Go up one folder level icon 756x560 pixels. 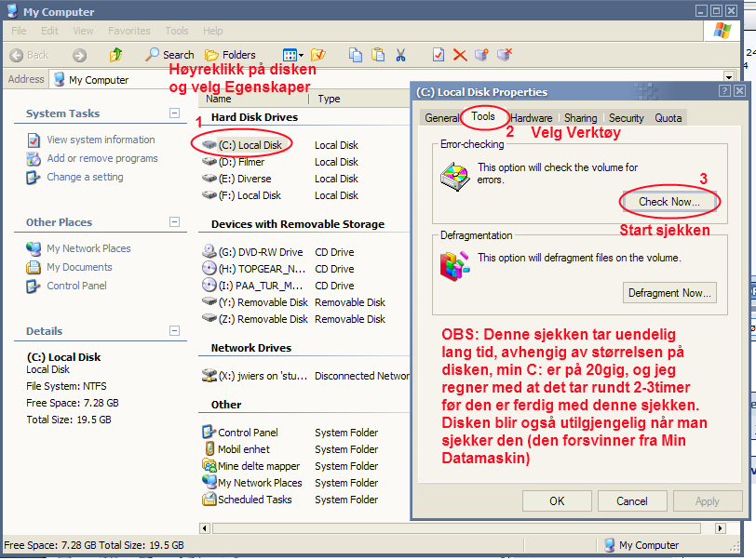pos(115,55)
